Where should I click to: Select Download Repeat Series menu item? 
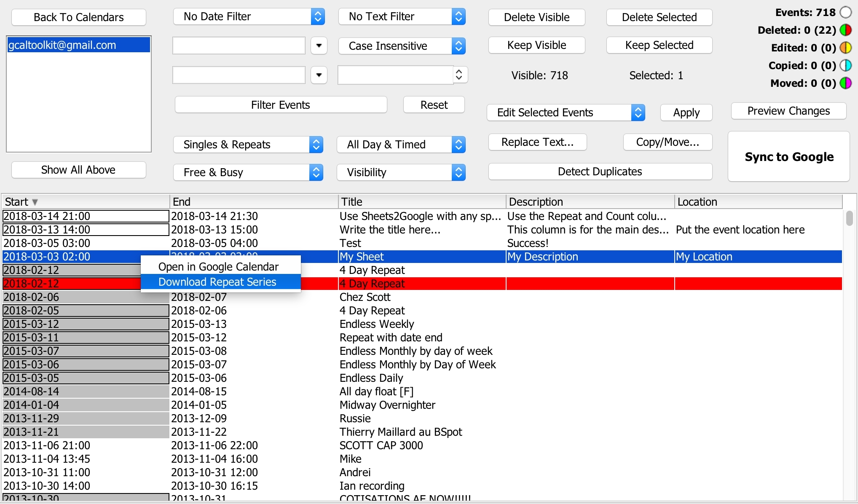[x=217, y=283]
